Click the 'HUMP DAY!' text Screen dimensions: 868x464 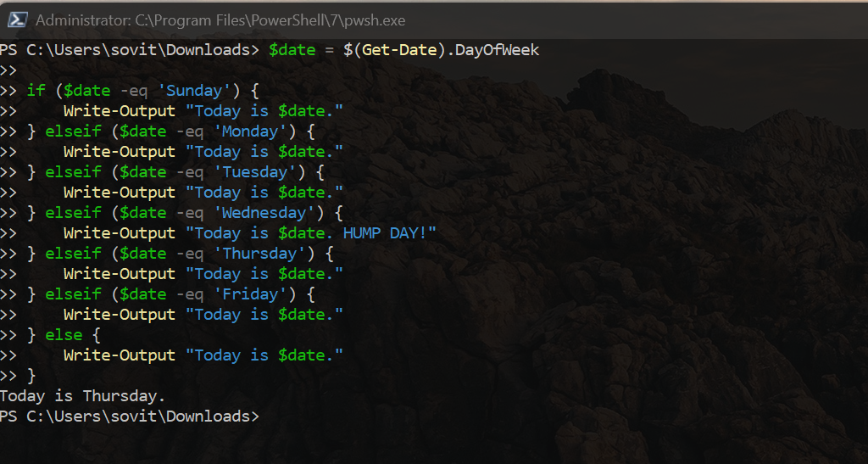tap(385, 233)
